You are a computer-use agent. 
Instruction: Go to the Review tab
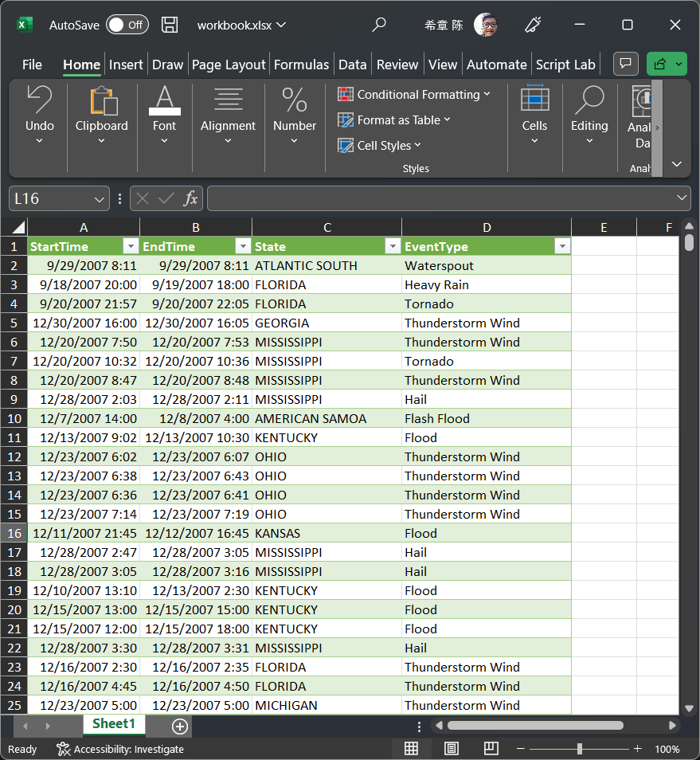(397, 65)
